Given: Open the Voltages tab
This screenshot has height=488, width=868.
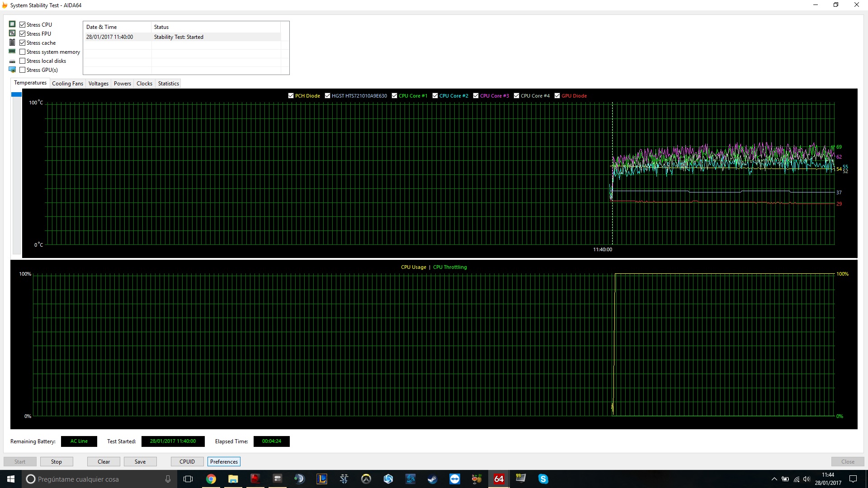Looking at the screenshot, I should pyautogui.click(x=99, y=84).
